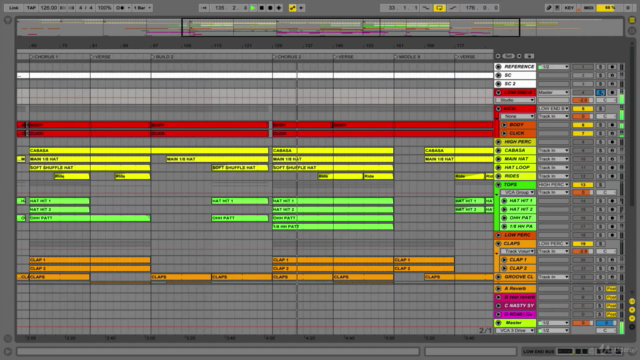Toggle the TOPS track activator 13
640x360 pixels.
[582, 184]
